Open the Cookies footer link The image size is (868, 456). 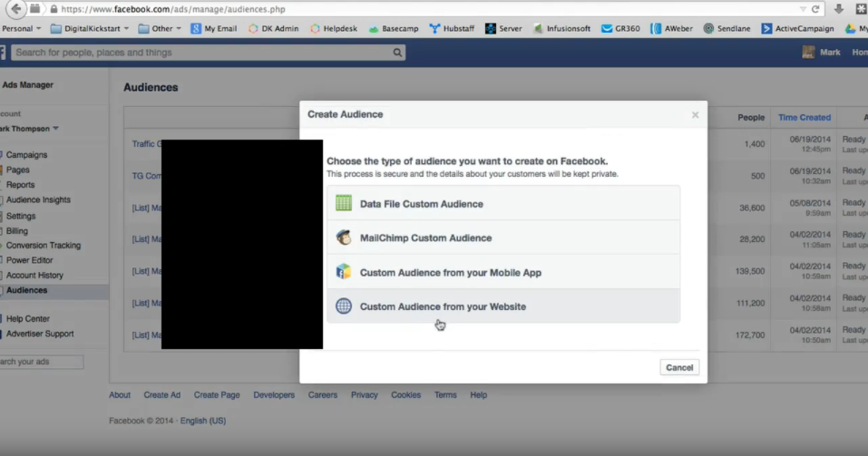click(405, 395)
